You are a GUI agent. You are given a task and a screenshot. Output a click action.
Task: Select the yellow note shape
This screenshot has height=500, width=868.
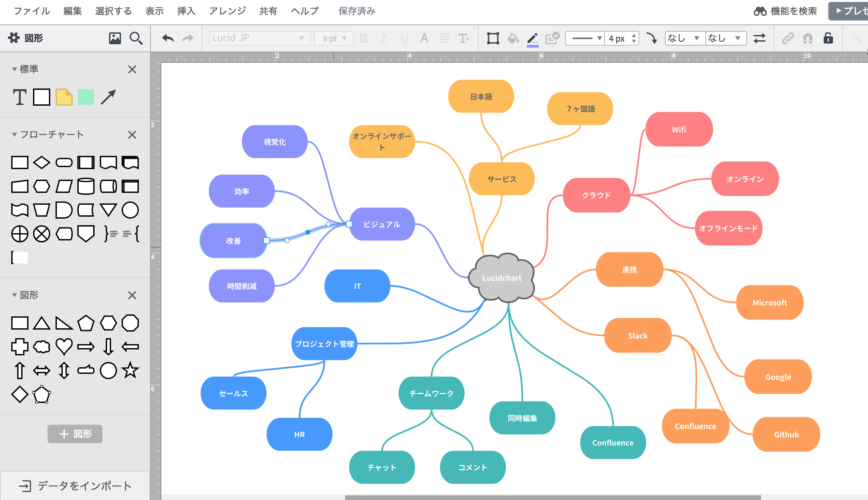64,97
